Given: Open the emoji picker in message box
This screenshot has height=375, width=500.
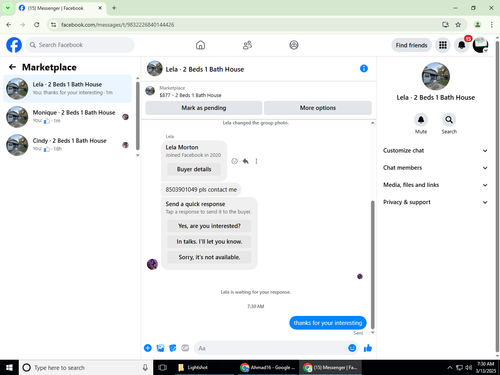Looking at the screenshot, I should pyautogui.click(x=352, y=348).
